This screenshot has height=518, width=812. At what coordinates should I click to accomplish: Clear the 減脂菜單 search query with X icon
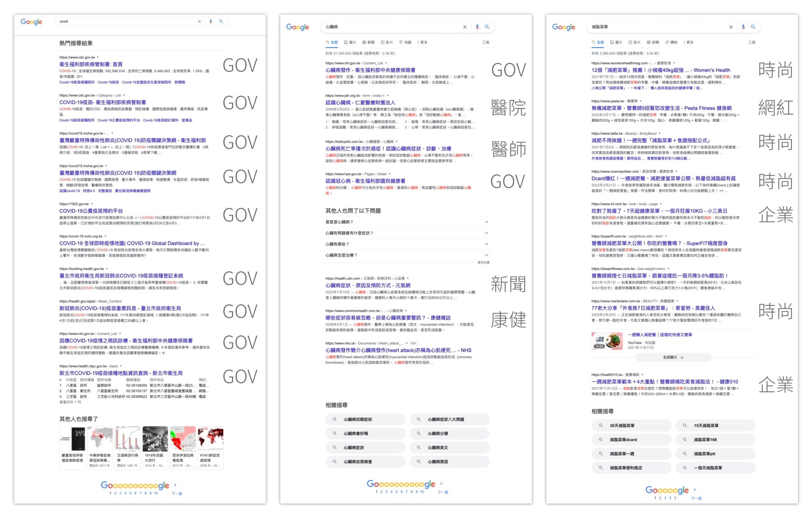tap(731, 27)
